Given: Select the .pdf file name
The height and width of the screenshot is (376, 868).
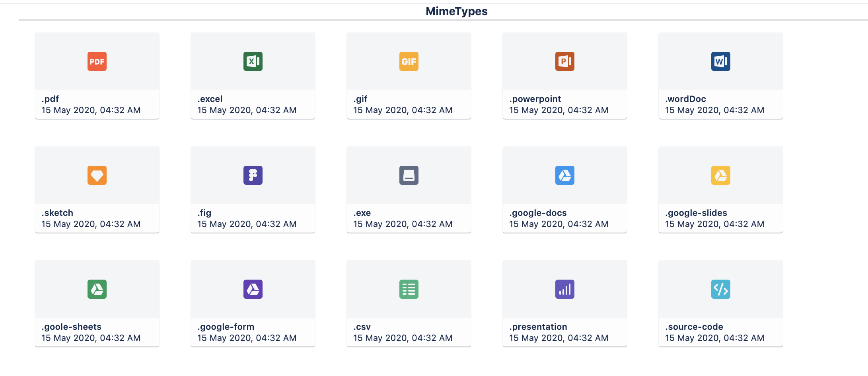Looking at the screenshot, I should click(50, 99).
